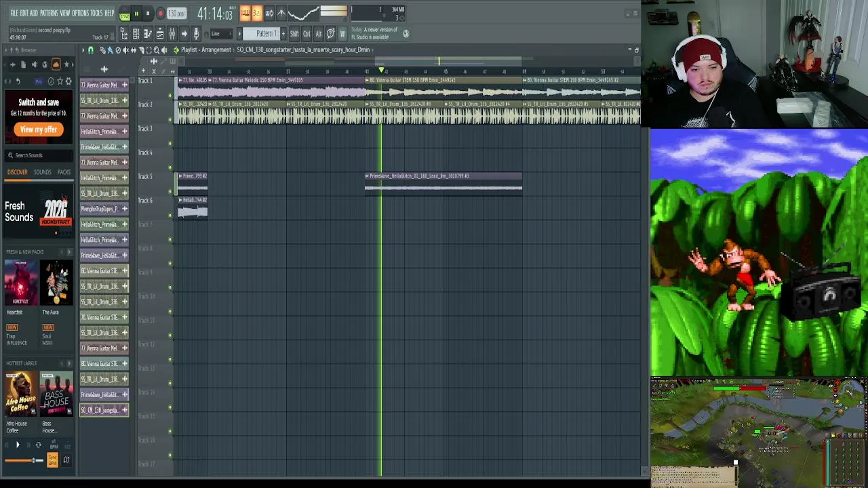Select the playlist Draw pencil tool
The width and height of the screenshot is (868, 488).
click(x=102, y=50)
